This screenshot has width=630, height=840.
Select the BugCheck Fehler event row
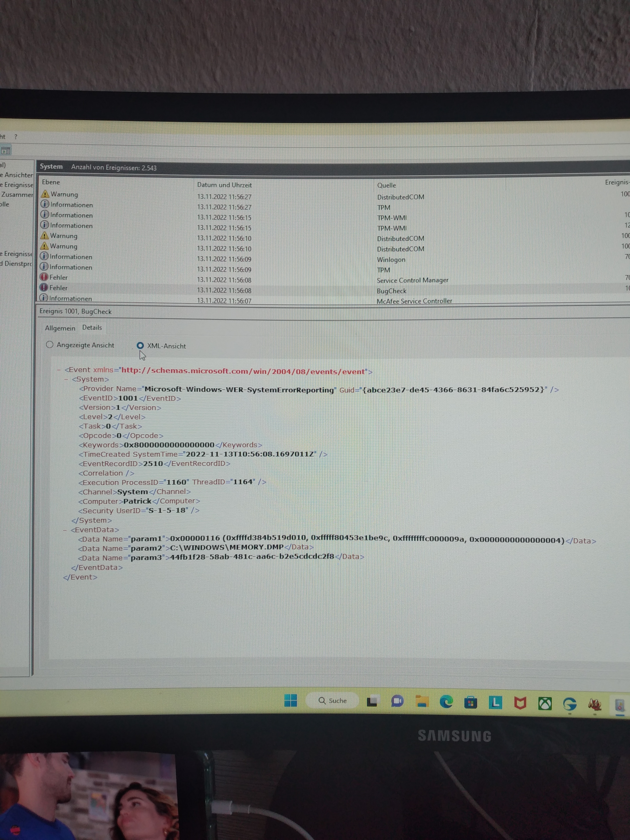tap(224, 290)
